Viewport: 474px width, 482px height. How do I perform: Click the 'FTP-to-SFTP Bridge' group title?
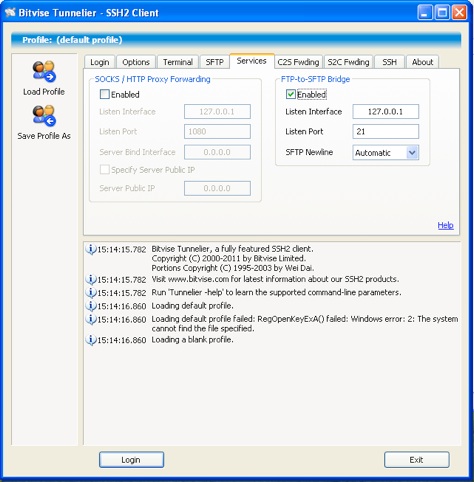315,79
